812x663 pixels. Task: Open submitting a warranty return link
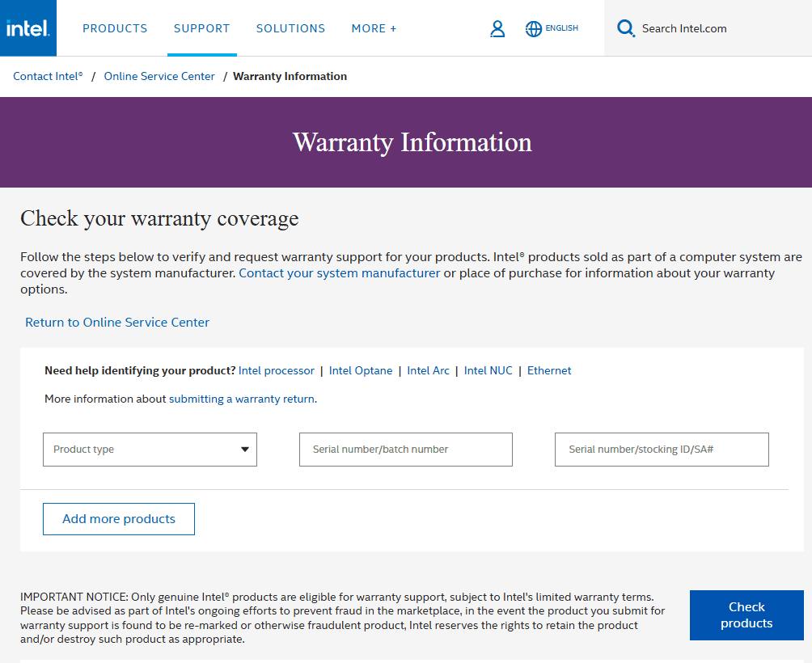242,399
